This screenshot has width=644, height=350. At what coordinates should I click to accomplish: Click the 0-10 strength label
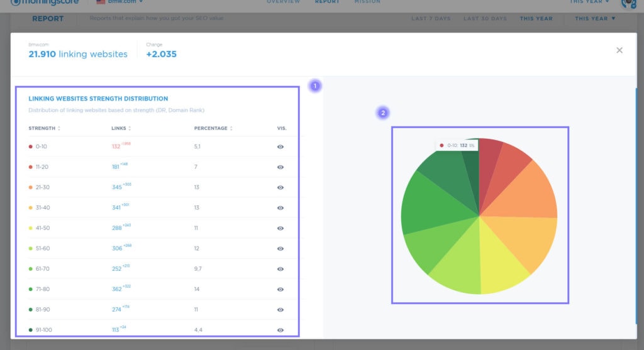(41, 146)
